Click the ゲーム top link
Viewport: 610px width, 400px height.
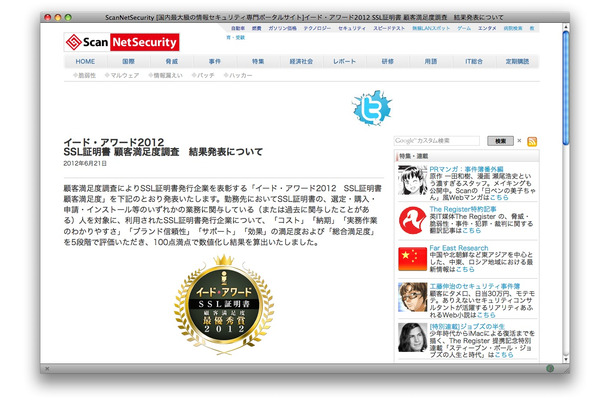(464, 28)
